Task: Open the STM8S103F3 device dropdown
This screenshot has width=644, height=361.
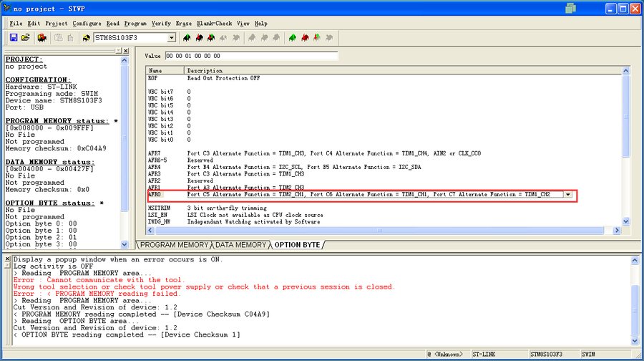Action: 171,37
